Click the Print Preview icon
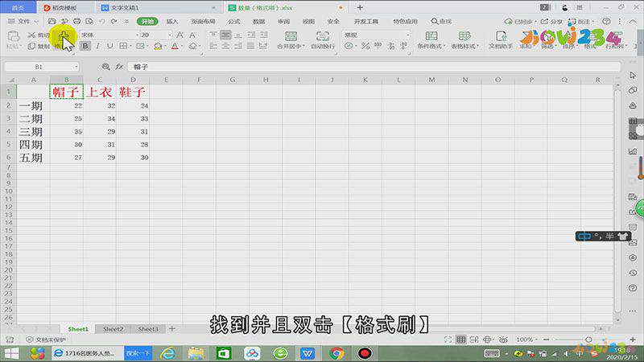644x362 pixels. [89, 21]
